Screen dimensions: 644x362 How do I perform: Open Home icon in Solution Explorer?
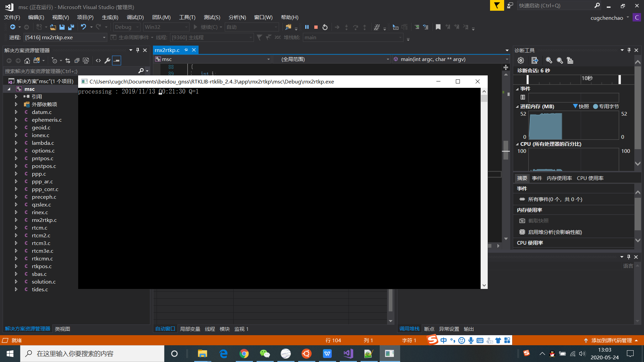[27, 61]
